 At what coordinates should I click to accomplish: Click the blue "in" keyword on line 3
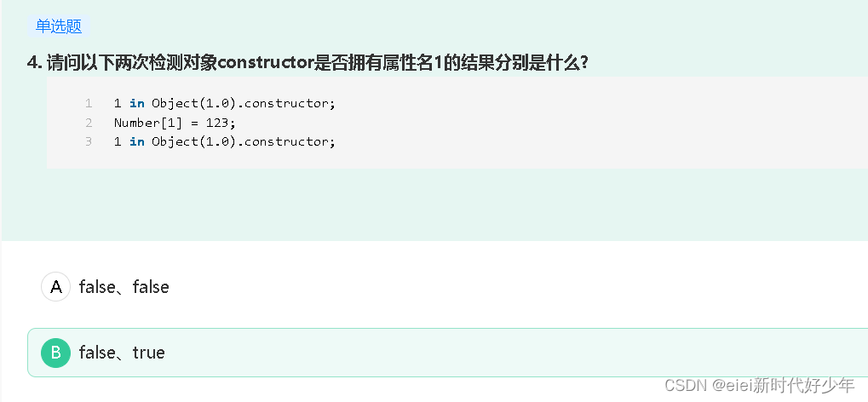click(137, 141)
